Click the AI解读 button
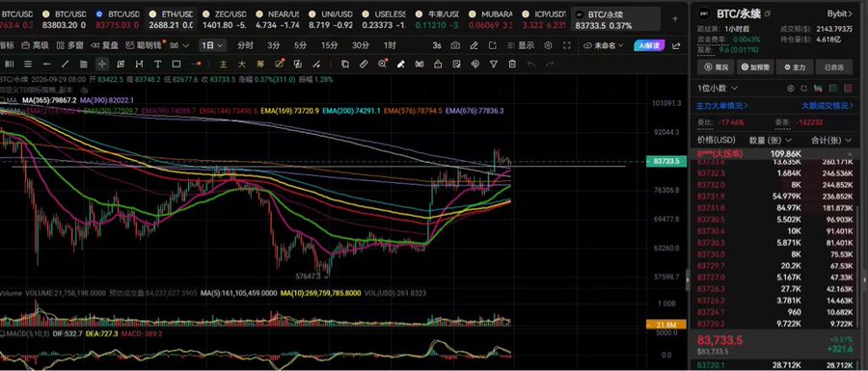 pos(649,46)
